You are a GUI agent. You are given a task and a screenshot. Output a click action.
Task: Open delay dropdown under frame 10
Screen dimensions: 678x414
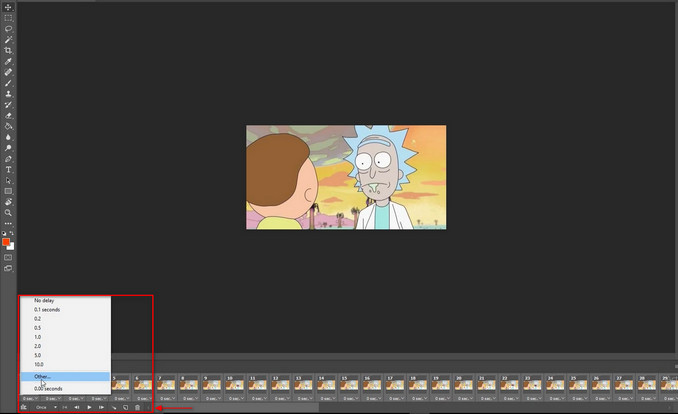(235, 398)
